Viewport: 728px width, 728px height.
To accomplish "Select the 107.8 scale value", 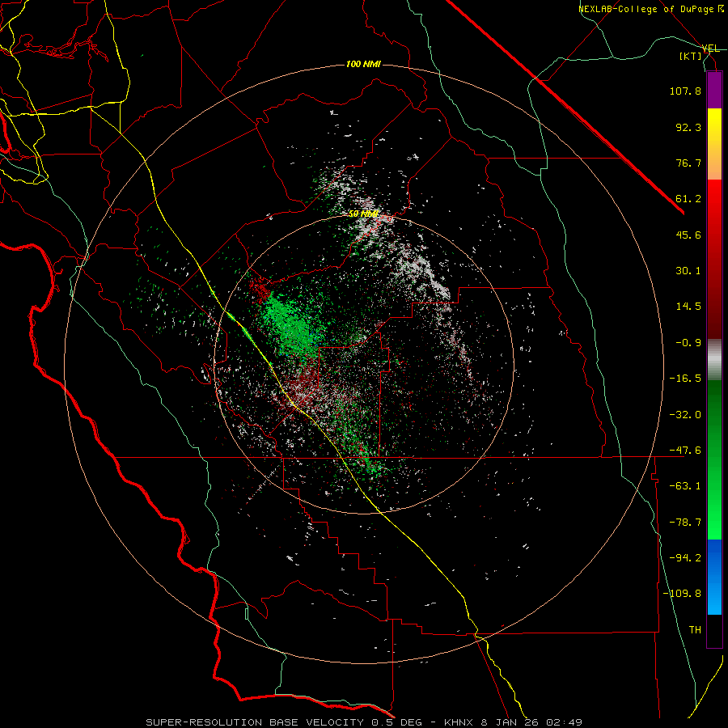I will [685, 91].
